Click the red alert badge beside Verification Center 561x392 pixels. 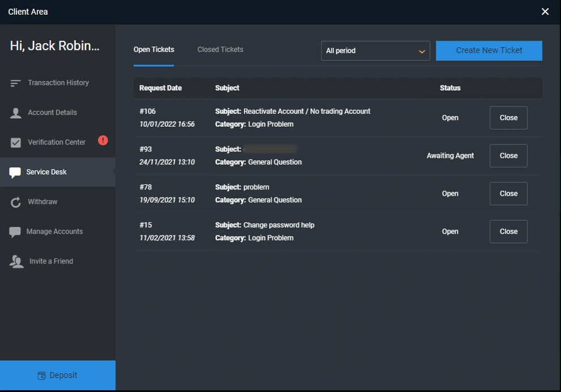click(x=103, y=140)
